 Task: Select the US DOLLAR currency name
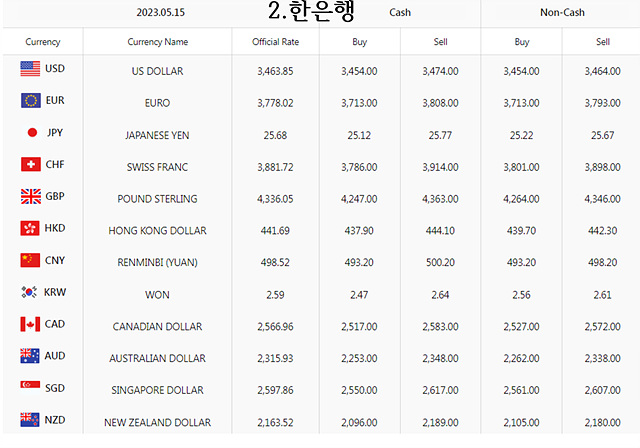[x=158, y=71]
